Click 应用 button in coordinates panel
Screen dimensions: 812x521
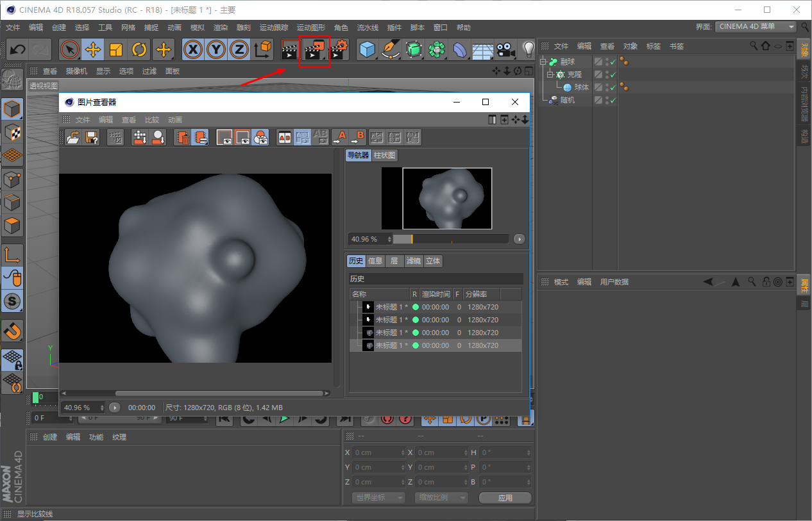click(505, 498)
